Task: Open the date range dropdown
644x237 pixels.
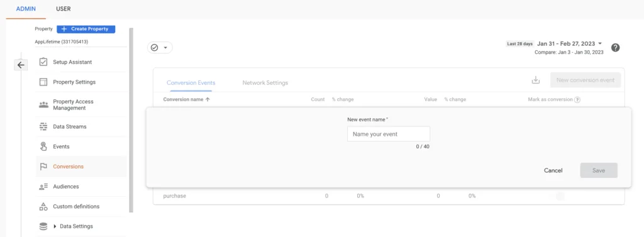Action: tap(569, 43)
